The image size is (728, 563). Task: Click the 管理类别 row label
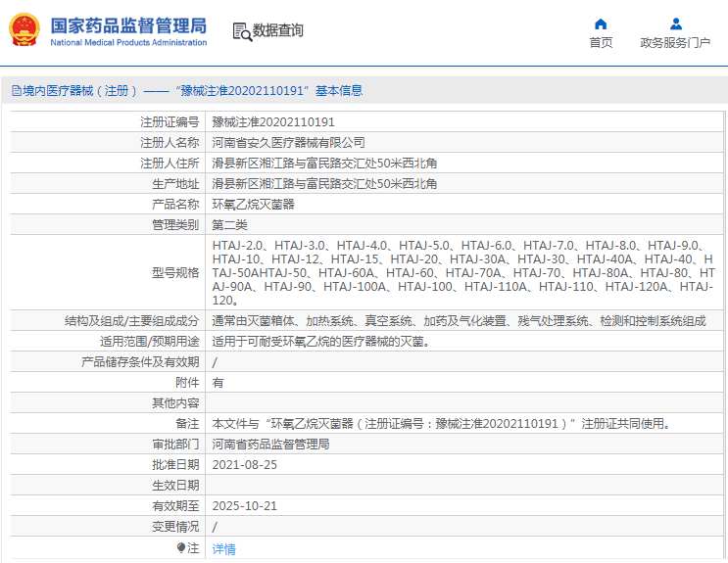(175, 225)
